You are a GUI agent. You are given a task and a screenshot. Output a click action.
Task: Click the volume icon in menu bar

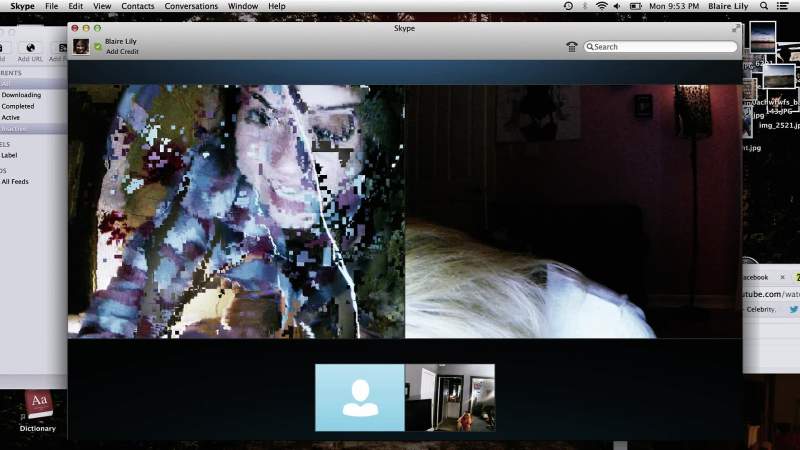tap(617, 6)
